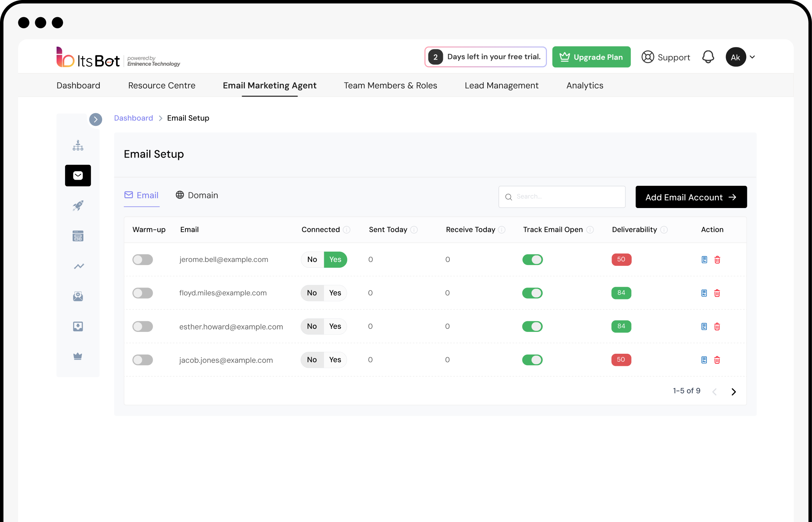Enable warm-up for jerome.bell@example.com

pos(143,260)
